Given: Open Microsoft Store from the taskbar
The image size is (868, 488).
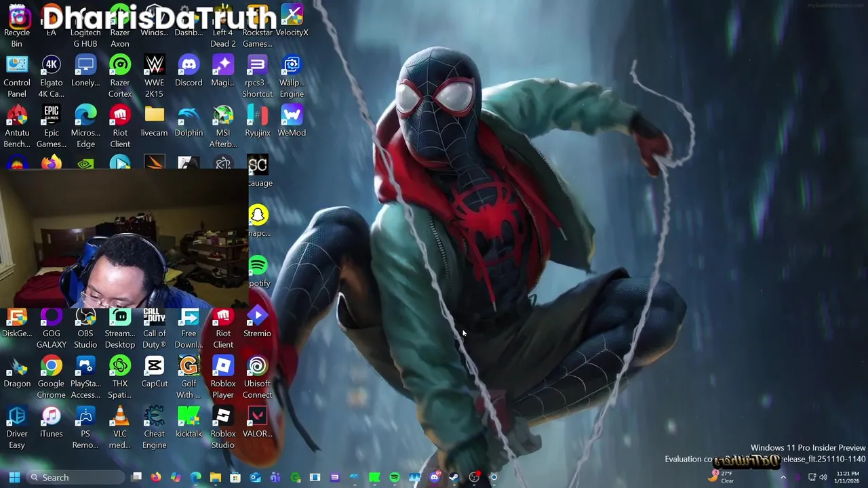Looking at the screenshot, I should [235, 477].
